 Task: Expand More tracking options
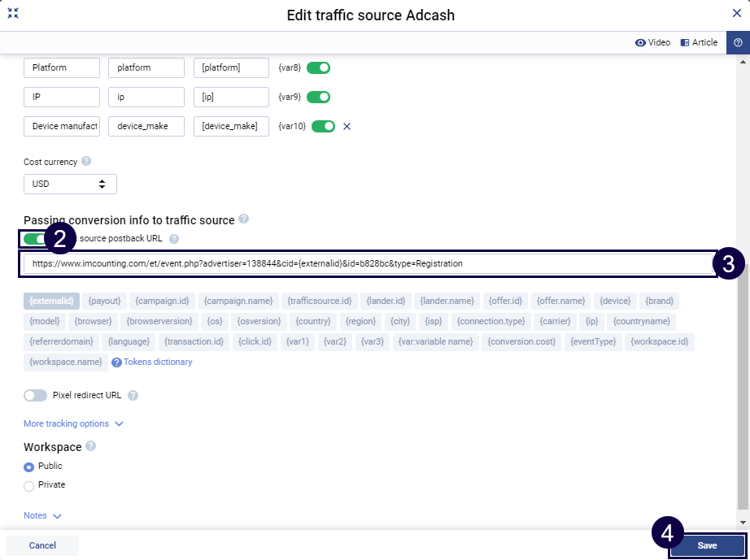73,423
